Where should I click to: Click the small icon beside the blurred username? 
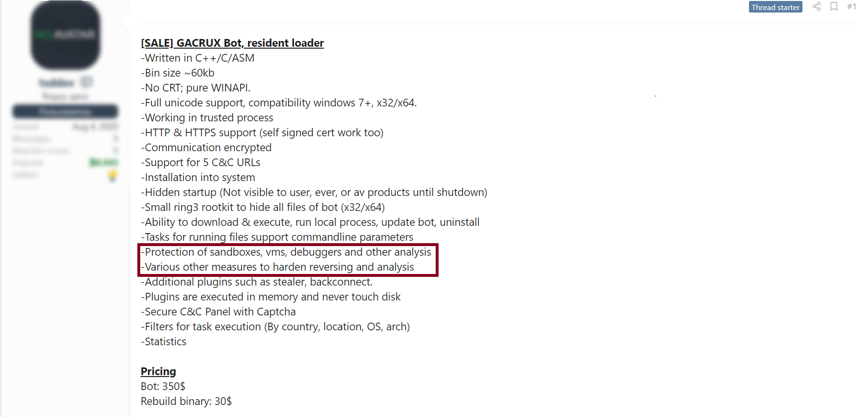coord(87,82)
